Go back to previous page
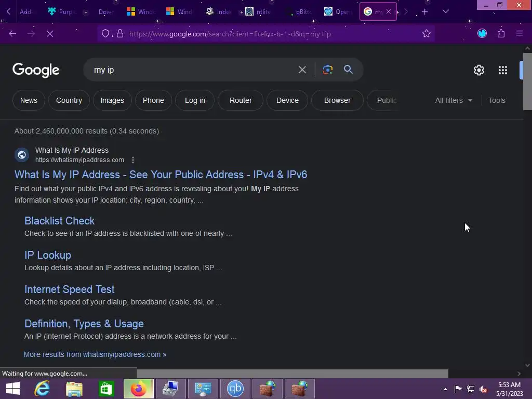532x399 pixels. coord(12,34)
